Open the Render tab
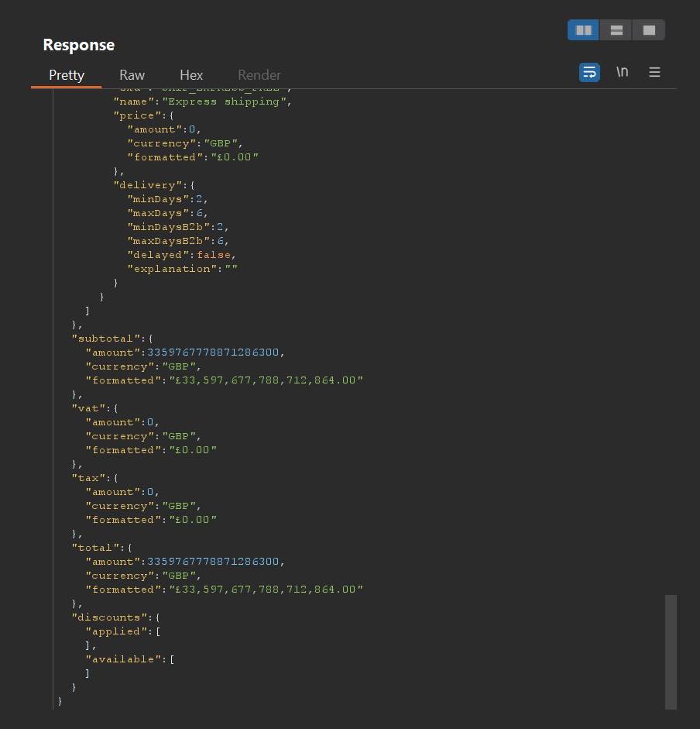Image resolution: width=700 pixels, height=729 pixels. tap(259, 75)
